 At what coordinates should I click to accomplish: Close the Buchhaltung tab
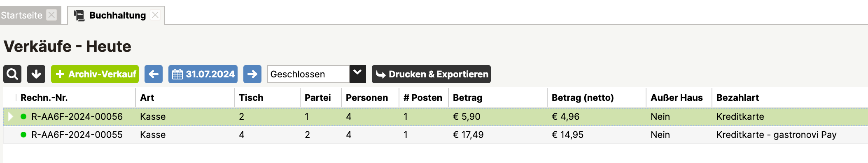pos(155,15)
